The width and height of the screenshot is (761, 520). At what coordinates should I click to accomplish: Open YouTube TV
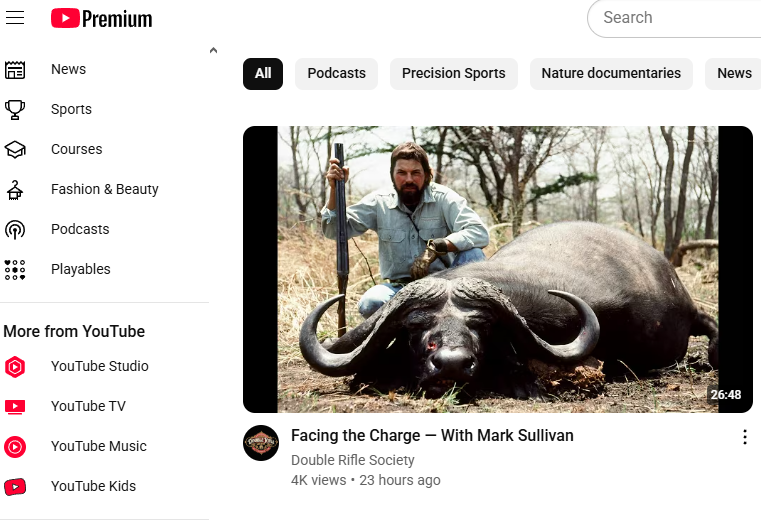[x=88, y=406]
